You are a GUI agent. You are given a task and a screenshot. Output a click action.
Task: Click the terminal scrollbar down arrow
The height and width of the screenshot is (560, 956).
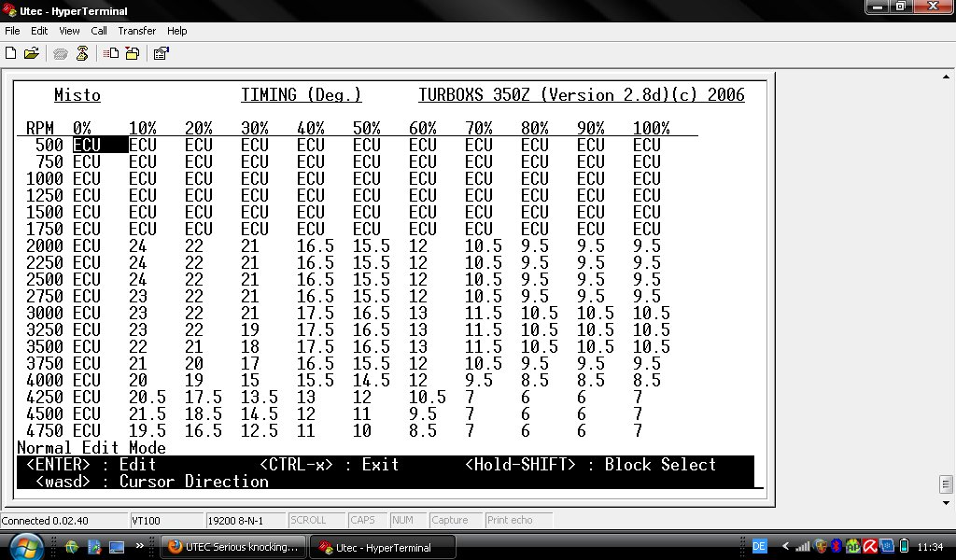click(x=946, y=503)
